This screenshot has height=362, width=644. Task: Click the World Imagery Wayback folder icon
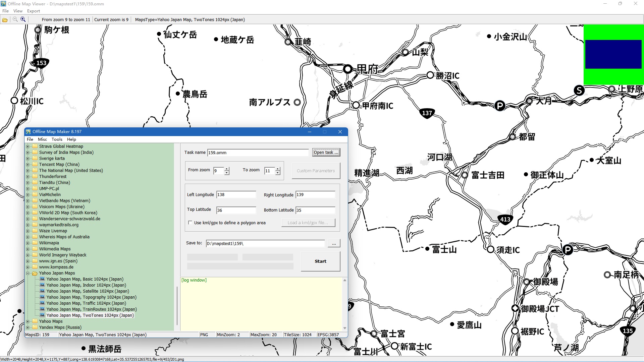[35, 255]
